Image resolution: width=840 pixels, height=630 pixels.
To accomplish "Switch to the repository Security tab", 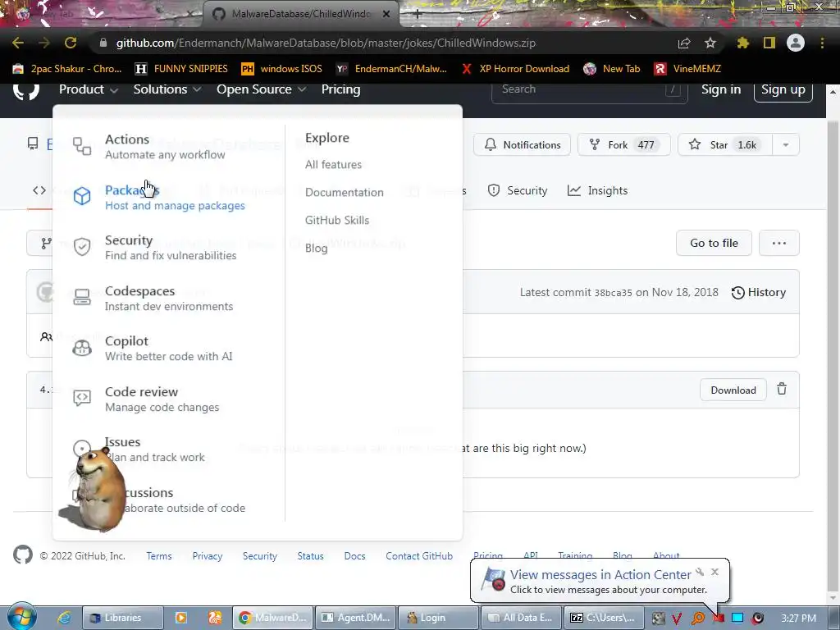I will (x=518, y=190).
